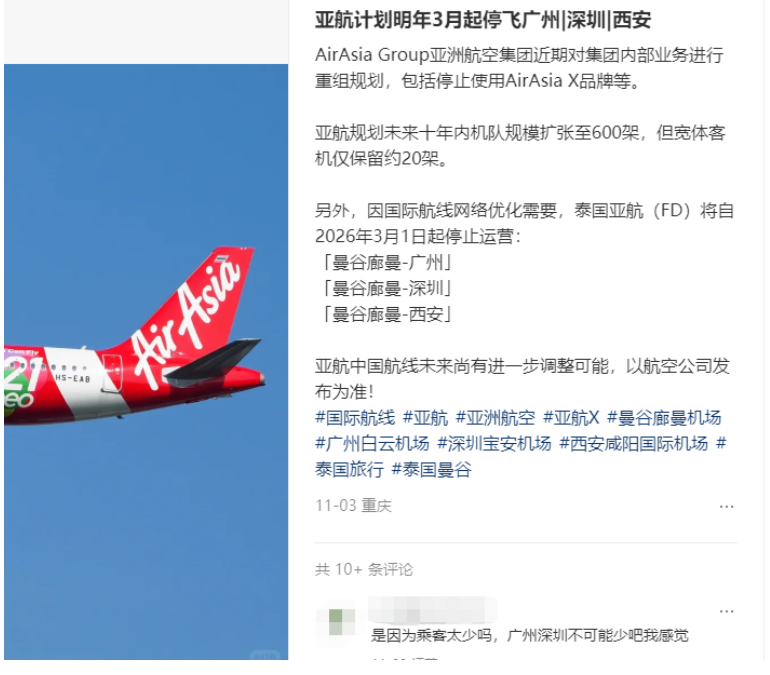This screenshot has height=675, width=770.
Task: Open the comment's three-dot options menu
Action: 726,611
